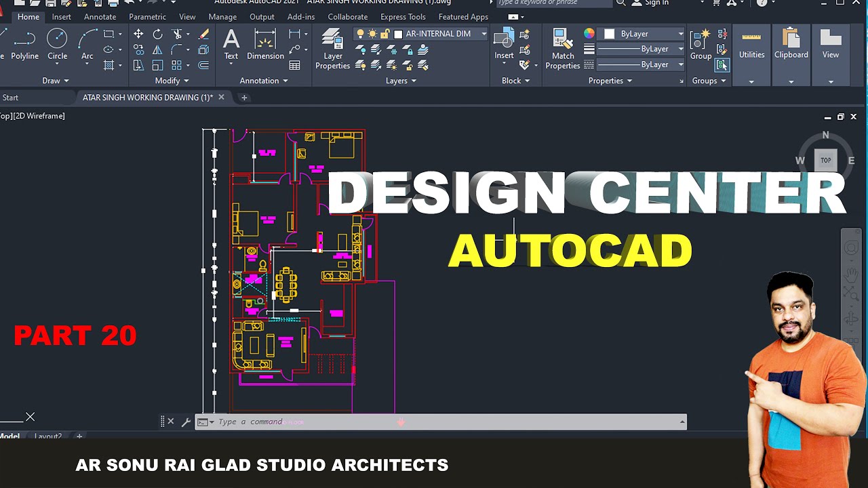Screen dimensions: 868x488
Task: Open the Utilities panel dropdown
Action: pos(751,81)
